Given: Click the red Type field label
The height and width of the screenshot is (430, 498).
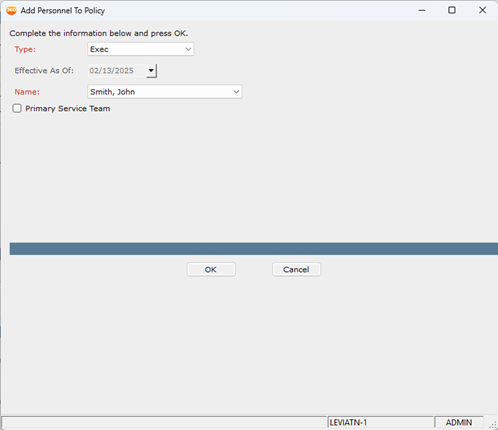Looking at the screenshot, I should coord(25,49).
